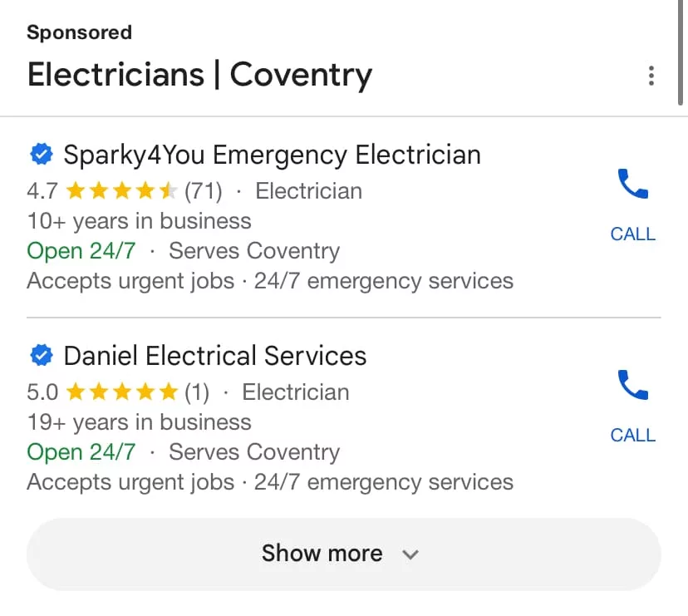Click the 5.0 star rating stars
The height and width of the screenshot is (616, 688).
122,392
